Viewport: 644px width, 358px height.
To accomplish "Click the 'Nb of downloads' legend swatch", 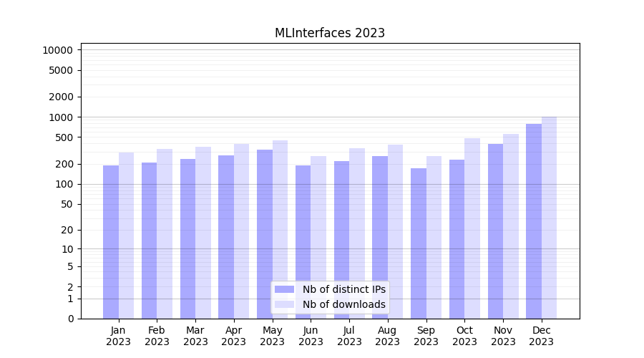I will coord(284,304).
